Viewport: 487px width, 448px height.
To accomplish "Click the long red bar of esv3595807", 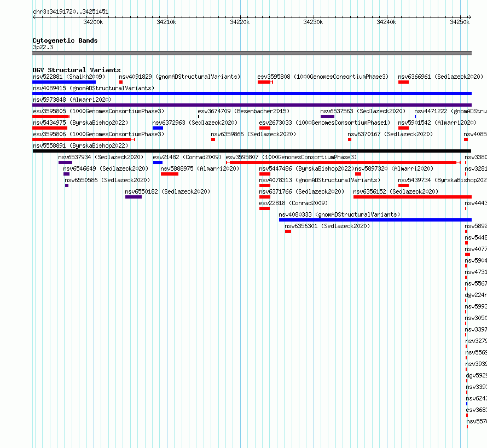I will click(x=343, y=162).
